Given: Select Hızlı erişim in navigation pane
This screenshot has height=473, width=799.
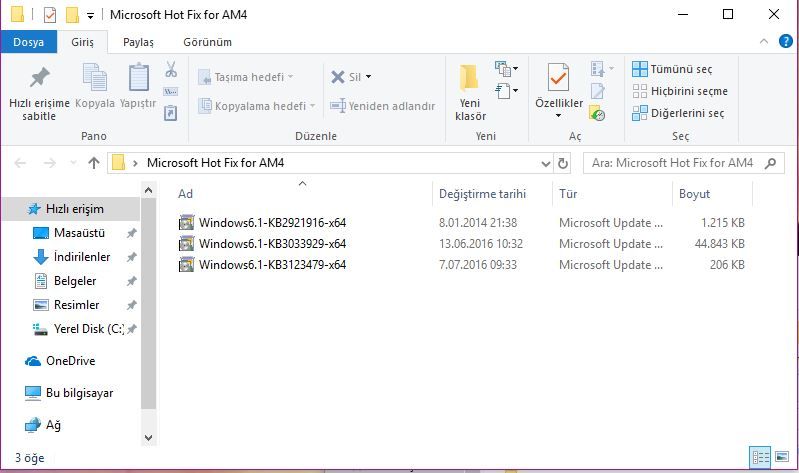Looking at the screenshot, I should 71,209.
